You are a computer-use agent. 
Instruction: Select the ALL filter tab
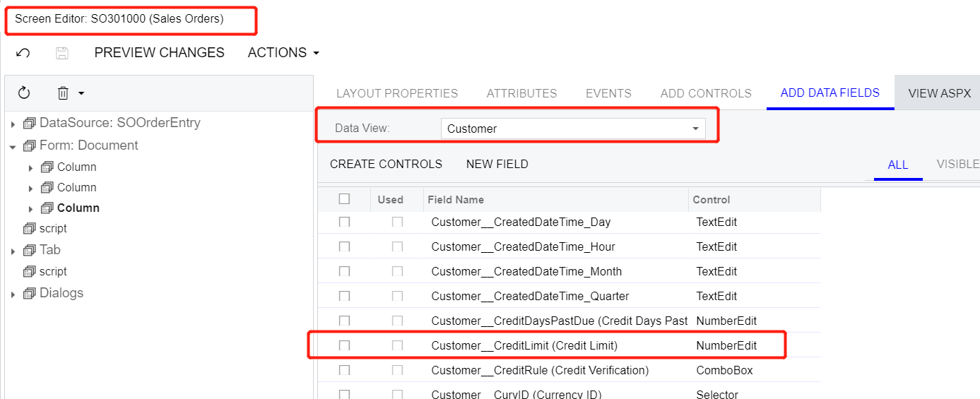pyautogui.click(x=898, y=165)
